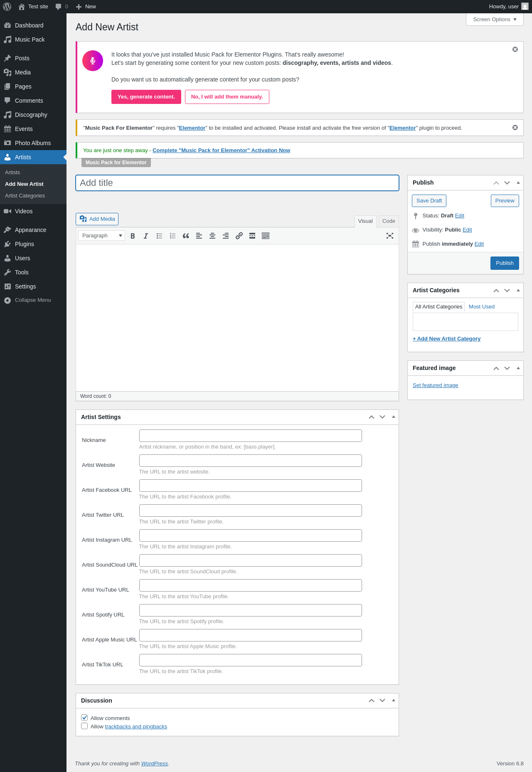This screenshot has width=532, height=772.
Task: Edit the post Status link
Action: click(x=459, y=216)
